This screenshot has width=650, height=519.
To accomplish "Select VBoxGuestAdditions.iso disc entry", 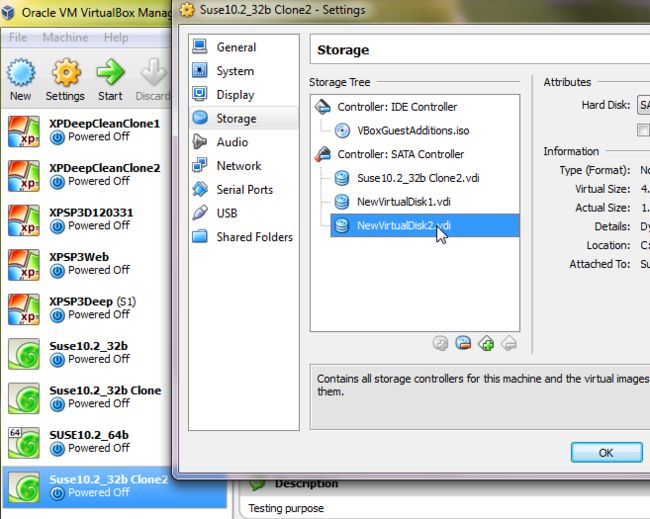I will (x=402, y=131).
